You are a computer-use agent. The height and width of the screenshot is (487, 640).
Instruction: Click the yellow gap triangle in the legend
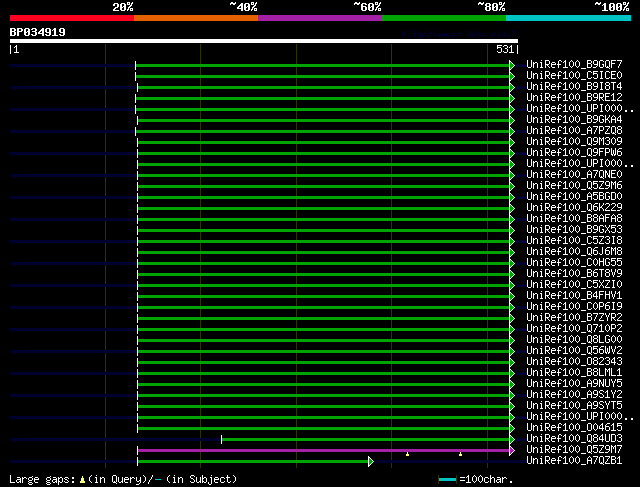coord(82,480)
